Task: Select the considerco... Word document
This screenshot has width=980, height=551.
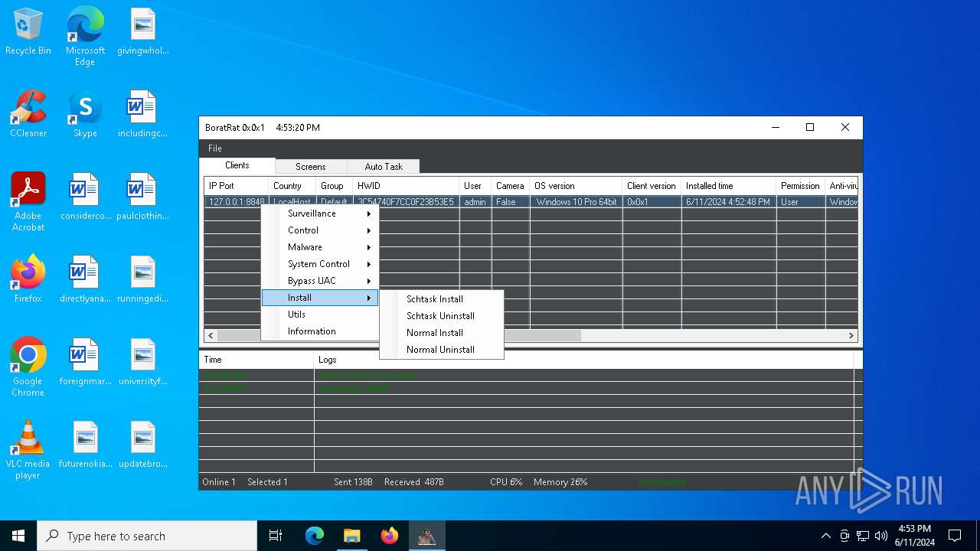Action: [x=85, y=197]
